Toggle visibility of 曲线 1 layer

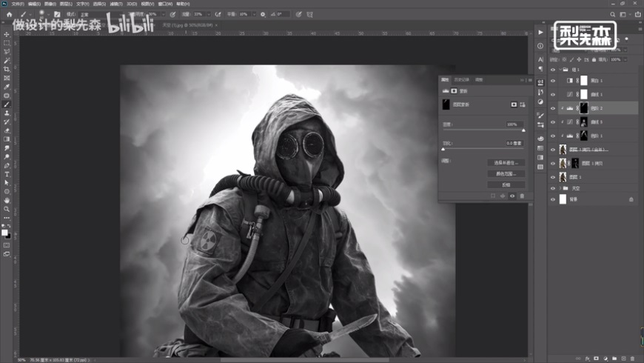(553, 95)
